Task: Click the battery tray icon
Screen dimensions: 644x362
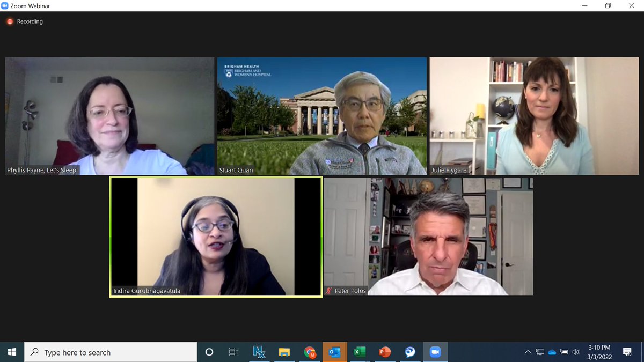Action: point(564,352)
